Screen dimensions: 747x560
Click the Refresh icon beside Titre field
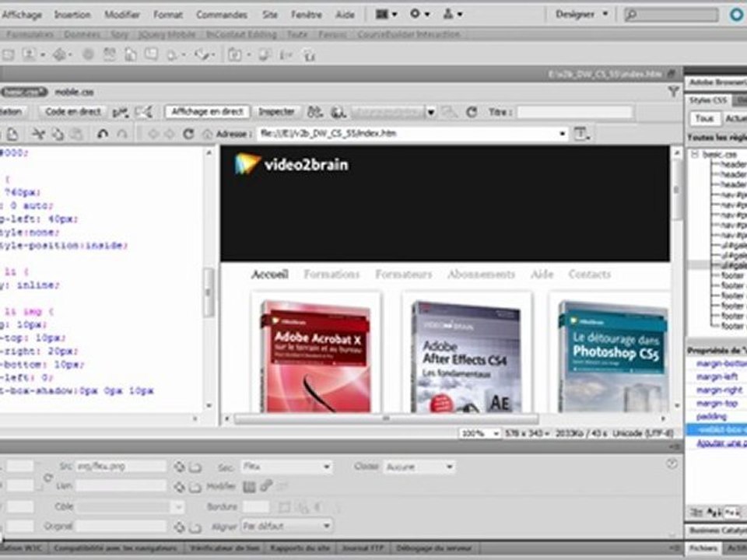pos(472,112)
